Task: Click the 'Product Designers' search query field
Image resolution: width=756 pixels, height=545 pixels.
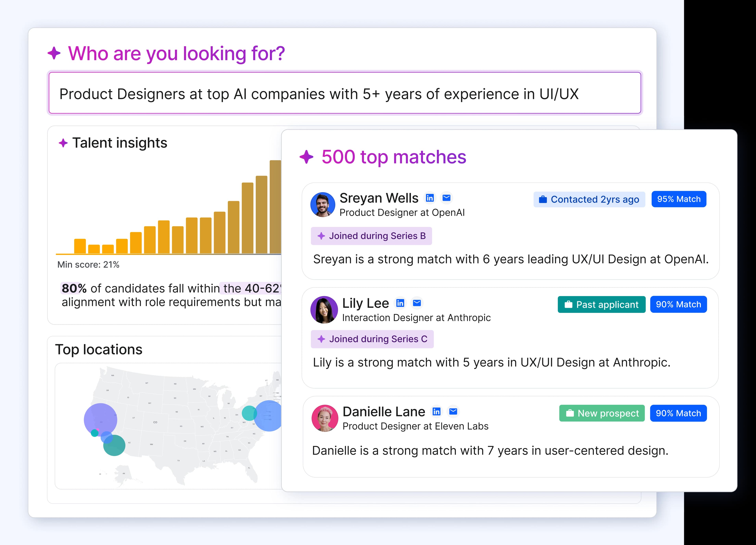Action: pos(345,94)
